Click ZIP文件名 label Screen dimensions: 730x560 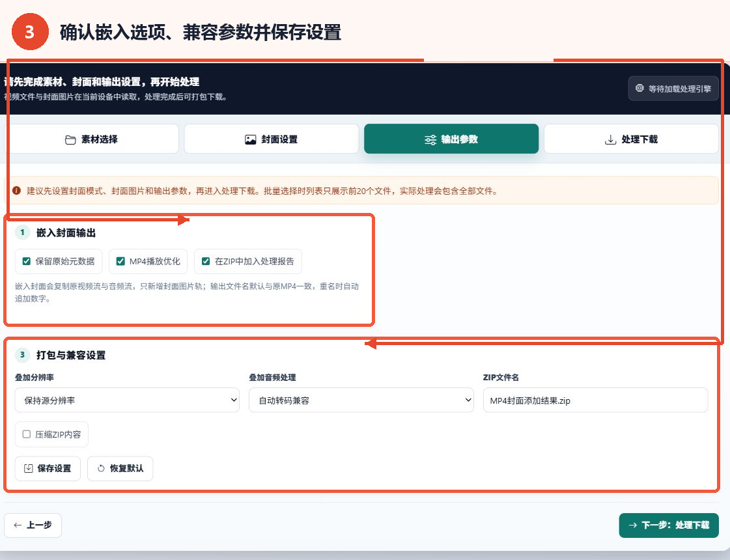click(x=501, y=378)
